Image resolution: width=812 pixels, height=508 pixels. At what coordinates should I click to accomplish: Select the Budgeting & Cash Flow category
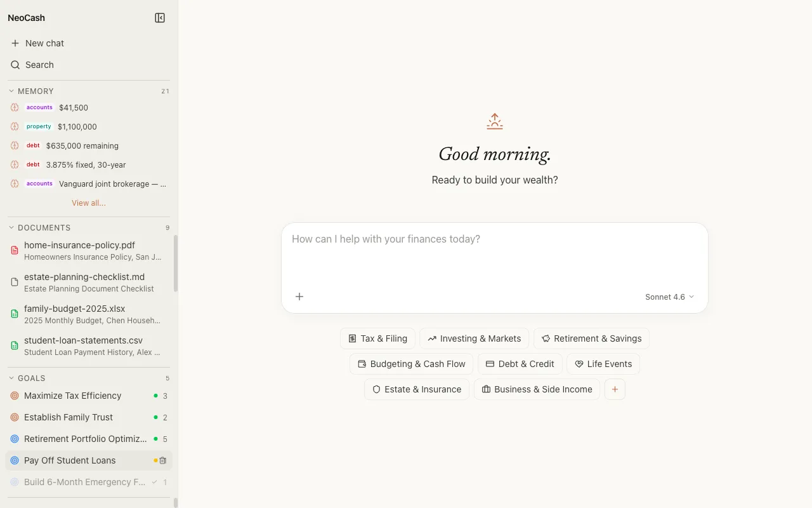pyautogui.click(x=410, y=364)
